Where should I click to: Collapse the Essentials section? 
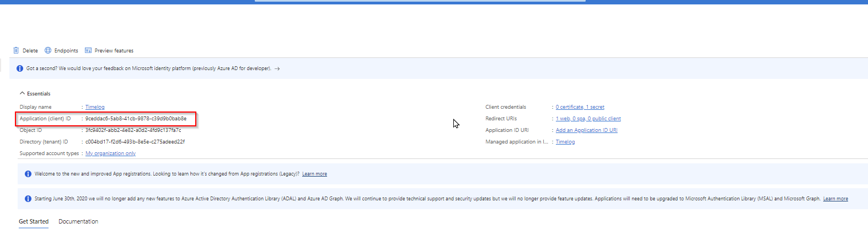pyautogui.click(x=23, y=93)
